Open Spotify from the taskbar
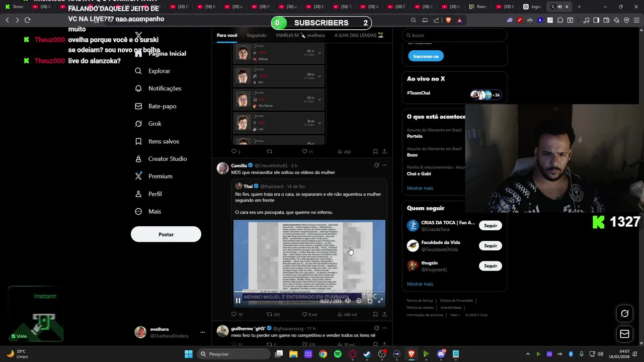644x362 pixels. point(338,354)
